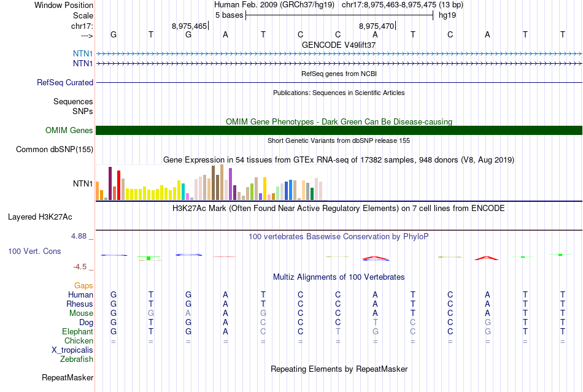
Task: Select the Human species label
Action: [x=80, y=294]
